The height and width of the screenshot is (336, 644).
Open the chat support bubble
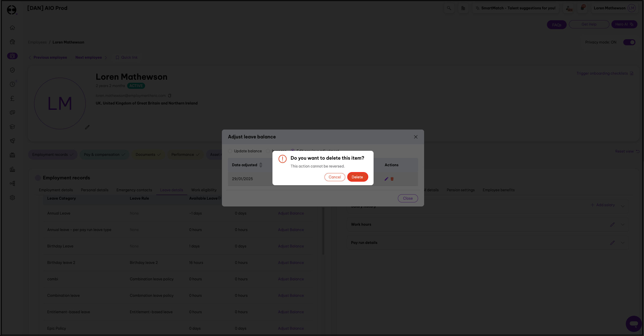pos(633,324)
